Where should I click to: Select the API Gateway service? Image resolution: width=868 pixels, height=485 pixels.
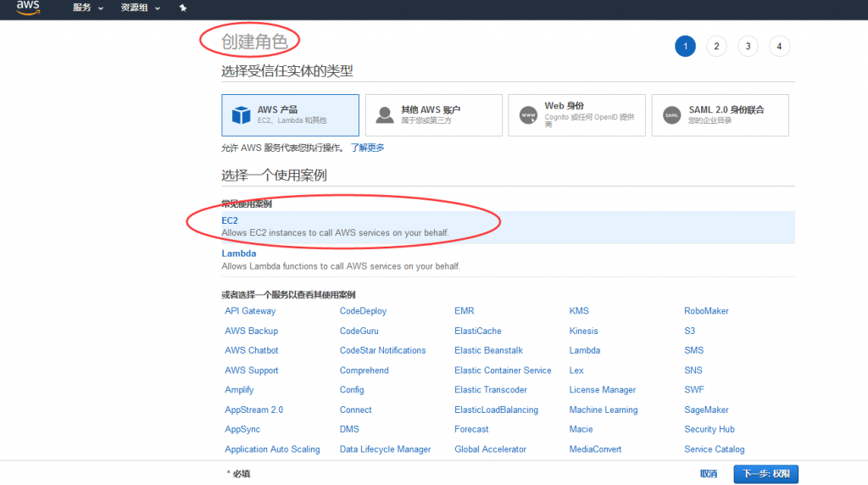[250, 311]
